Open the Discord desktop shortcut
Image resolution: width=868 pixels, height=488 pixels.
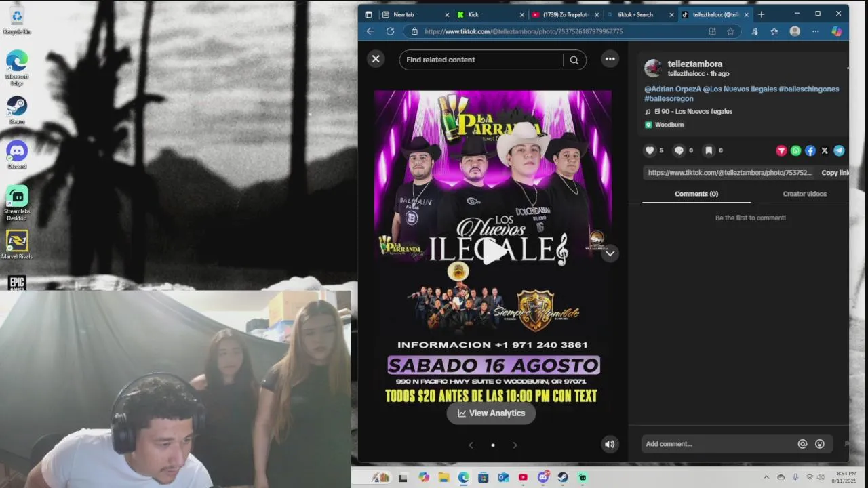pyautogui.click(x=17, y=155)
